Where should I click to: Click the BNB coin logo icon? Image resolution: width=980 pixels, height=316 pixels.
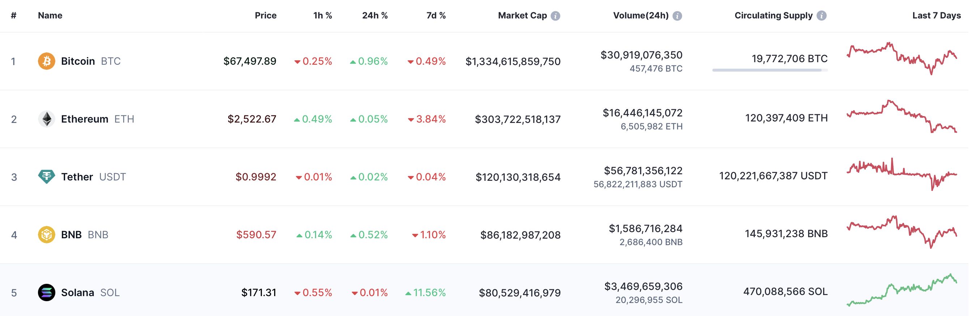coord(46,235)
